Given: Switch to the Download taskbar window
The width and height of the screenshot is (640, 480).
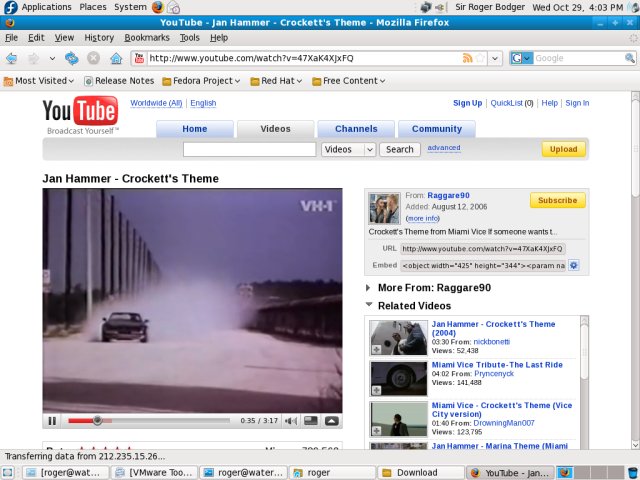Looking at the screenshot, I should coord(421,473).
